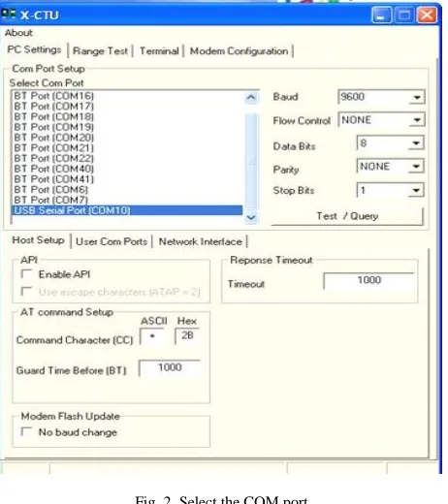This screenshot has height=504, width=448.
Task: Click the X-CTU title bar app icon
Action: pos(9,15)
